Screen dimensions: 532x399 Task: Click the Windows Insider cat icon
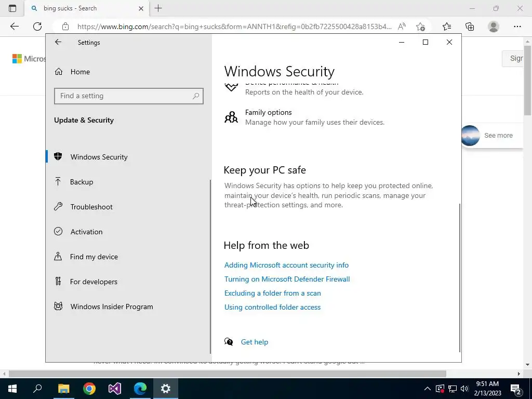(58, 306)
